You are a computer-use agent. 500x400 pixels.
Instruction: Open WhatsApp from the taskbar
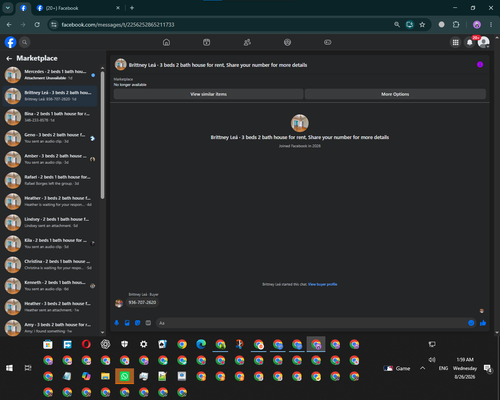pyautogui.click(x=124, y=376)
